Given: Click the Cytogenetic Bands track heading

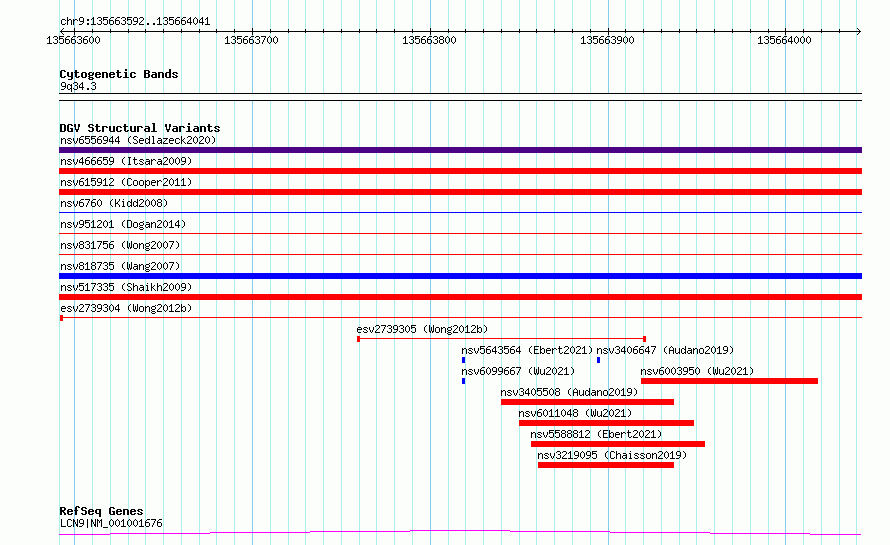Looking at the screenshot, I should click(x=119, y=74).
